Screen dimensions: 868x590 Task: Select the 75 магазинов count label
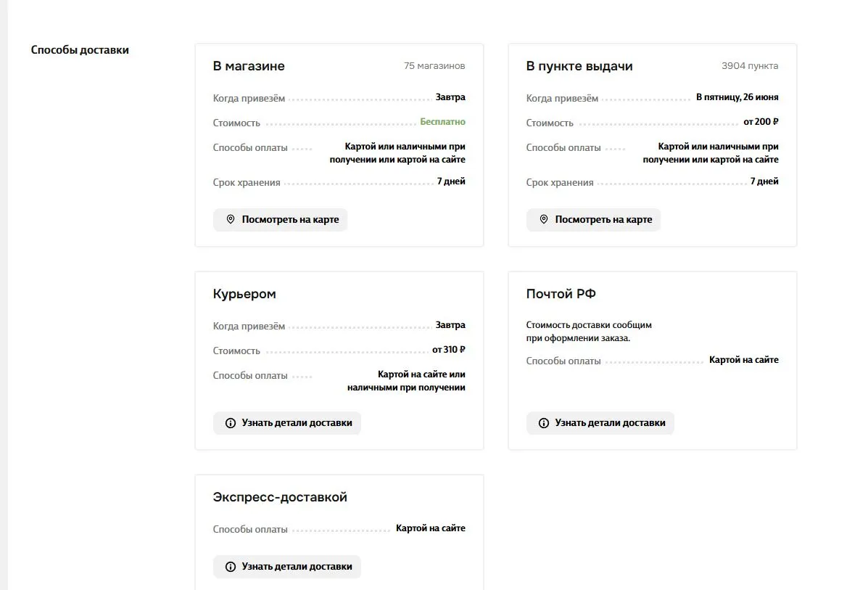coord(434,66)
